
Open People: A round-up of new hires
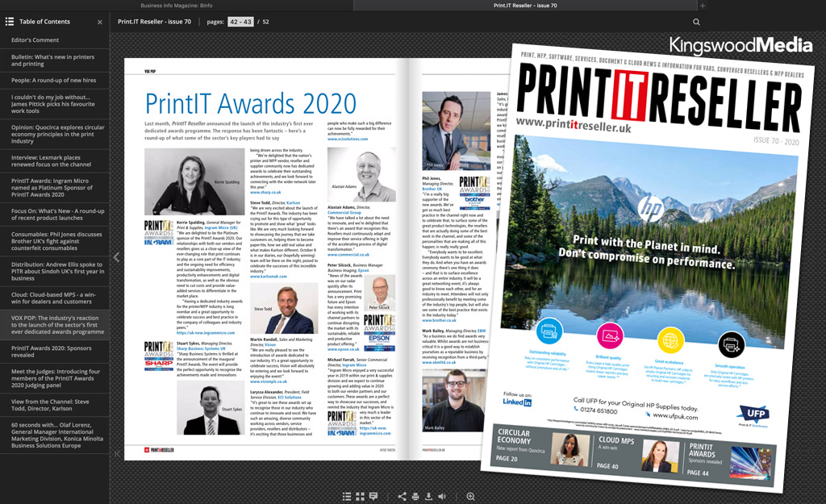click(55, 81)
